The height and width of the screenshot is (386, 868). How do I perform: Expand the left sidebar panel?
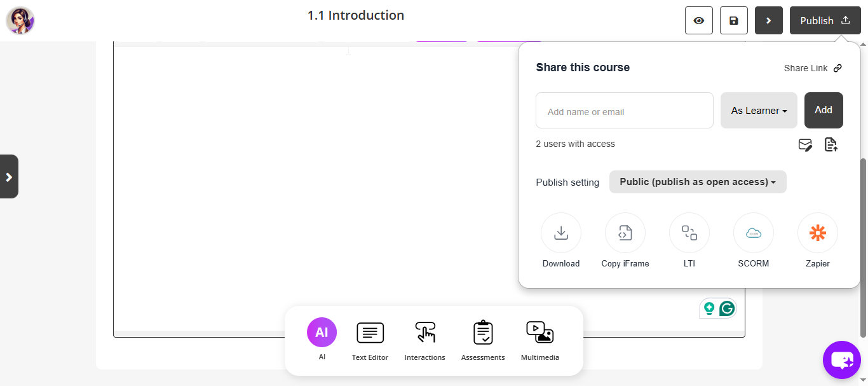pos(10,176)
